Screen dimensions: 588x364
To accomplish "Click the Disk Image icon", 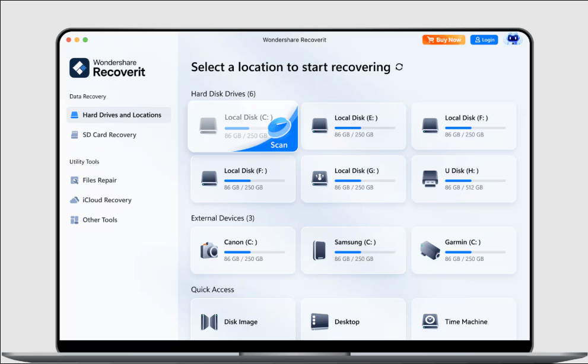I will pos(209,322).
